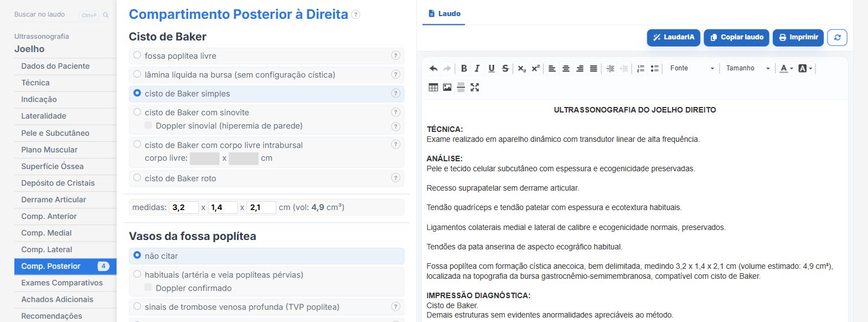
Task: Click the refresh icon beside Imprimir
Action: click(837, 38)
